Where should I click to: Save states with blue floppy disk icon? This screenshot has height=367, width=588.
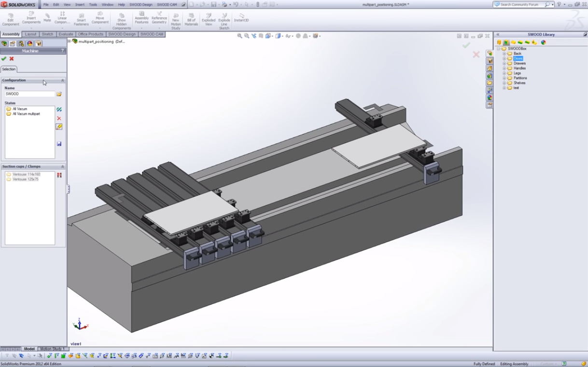click(59, 144)
